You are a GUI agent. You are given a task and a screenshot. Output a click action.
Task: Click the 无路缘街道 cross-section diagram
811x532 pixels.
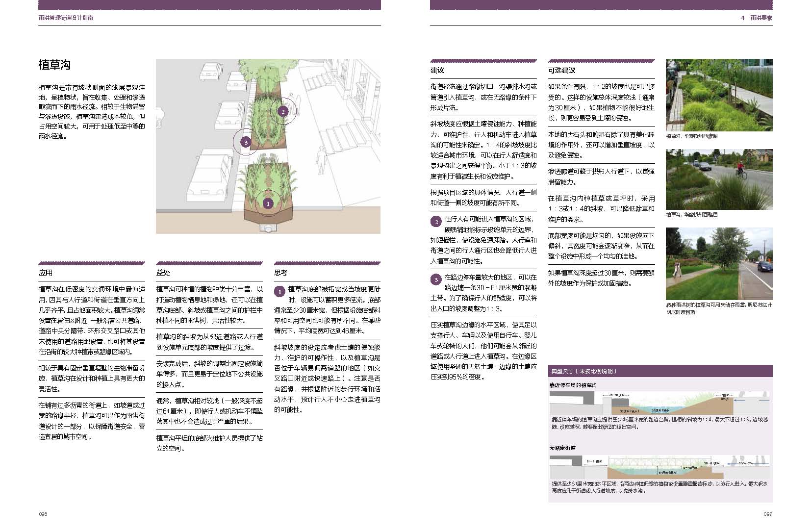(x=660, y=467)
